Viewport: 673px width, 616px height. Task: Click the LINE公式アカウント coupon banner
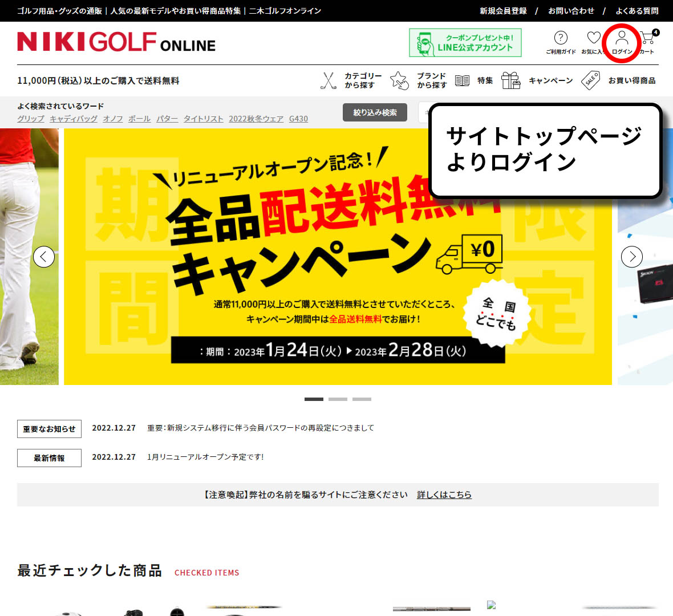pyautogui.click(x=465, y=42)
